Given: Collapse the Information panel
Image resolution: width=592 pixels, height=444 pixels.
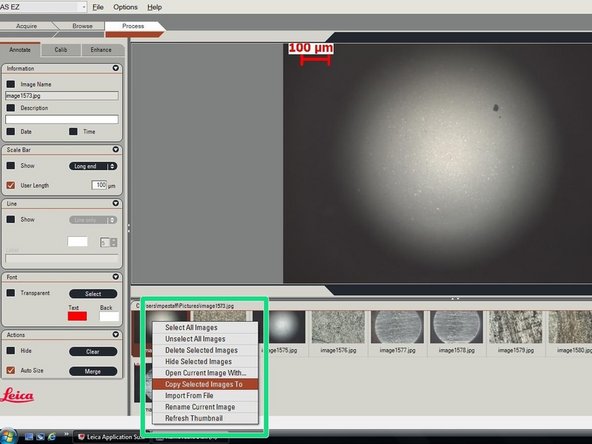Looking at the screenshot, I should pos(116,68).
